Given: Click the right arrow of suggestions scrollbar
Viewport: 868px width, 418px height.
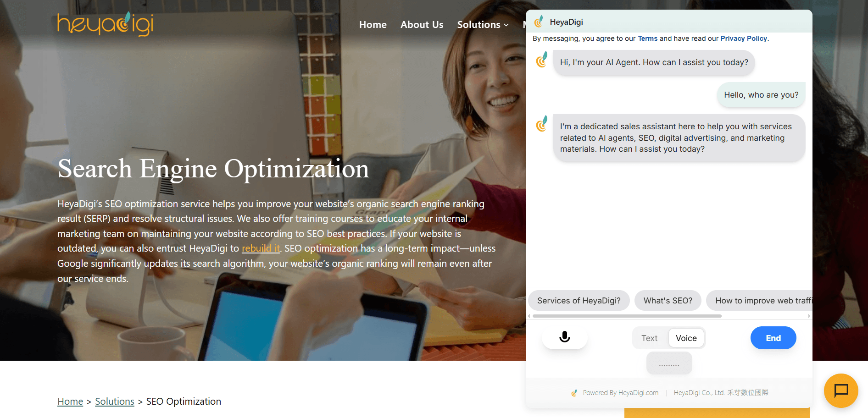Looking at the screenshot, I should pyautogui.click(x=809, y=316).
